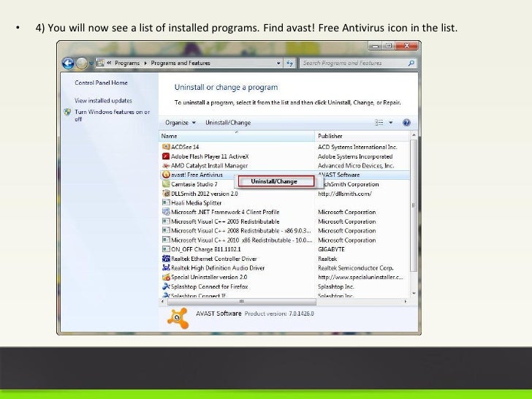The image size is (532, 399).
Task: Click the DLLSmith 2012 icon
Action: tap(166, 194)
